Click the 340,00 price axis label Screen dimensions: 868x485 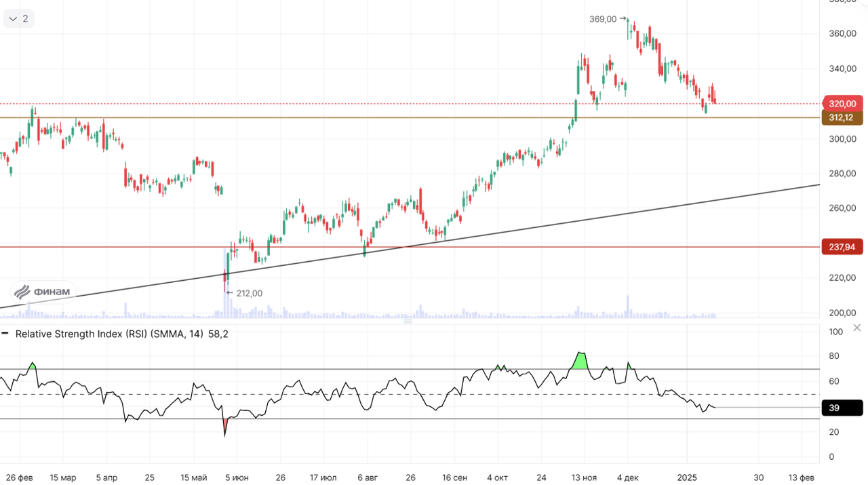(x=842, y=69)
